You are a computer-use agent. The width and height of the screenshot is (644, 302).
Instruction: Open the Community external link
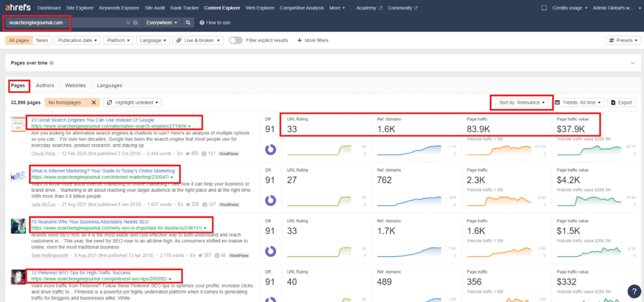pos(402,8)
